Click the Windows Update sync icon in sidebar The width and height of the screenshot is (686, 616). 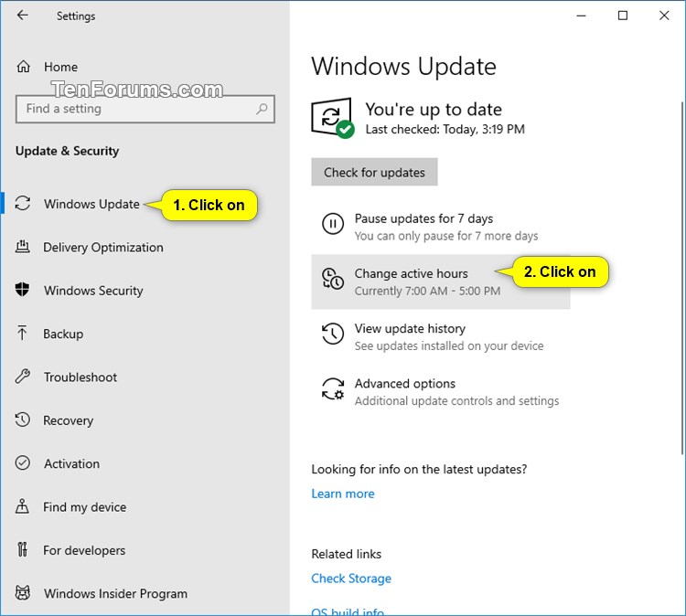click(x=23, y=204)
